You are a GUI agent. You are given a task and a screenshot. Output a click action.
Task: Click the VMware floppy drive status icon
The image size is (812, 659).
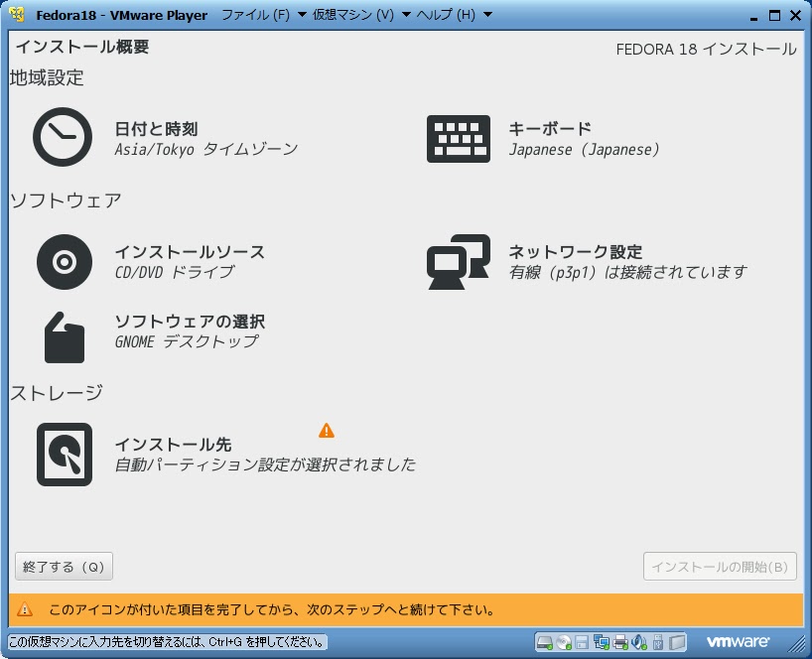pos(582,643)
